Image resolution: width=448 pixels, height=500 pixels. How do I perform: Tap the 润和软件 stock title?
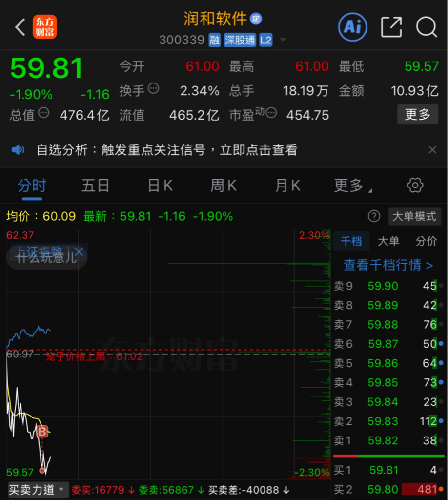215,19
